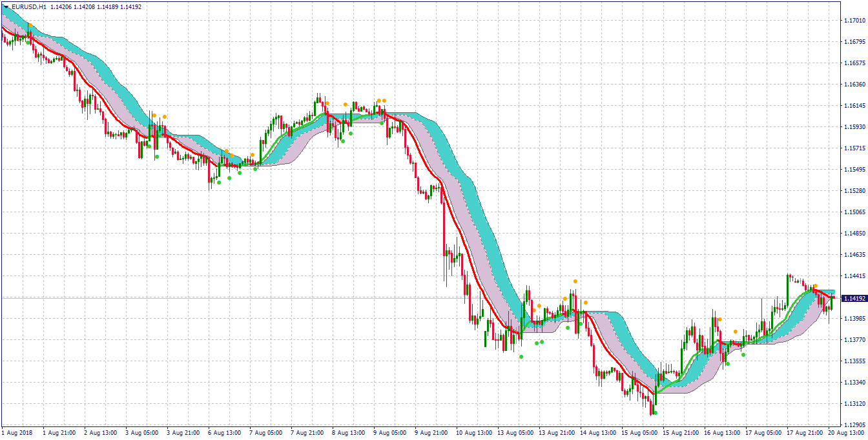
Task: Click the 1.12905 price axis label
Action: pyautogui.click(x=854, y=426)
